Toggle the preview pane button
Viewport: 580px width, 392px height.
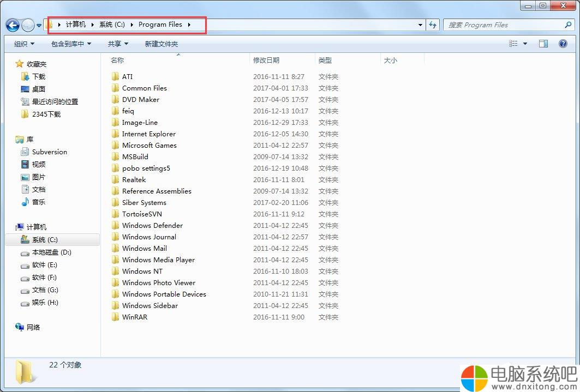(543, 44)
